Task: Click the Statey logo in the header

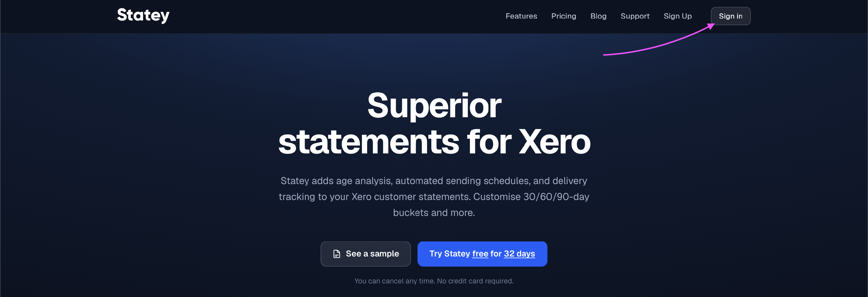Action: [x=143, y=16]
